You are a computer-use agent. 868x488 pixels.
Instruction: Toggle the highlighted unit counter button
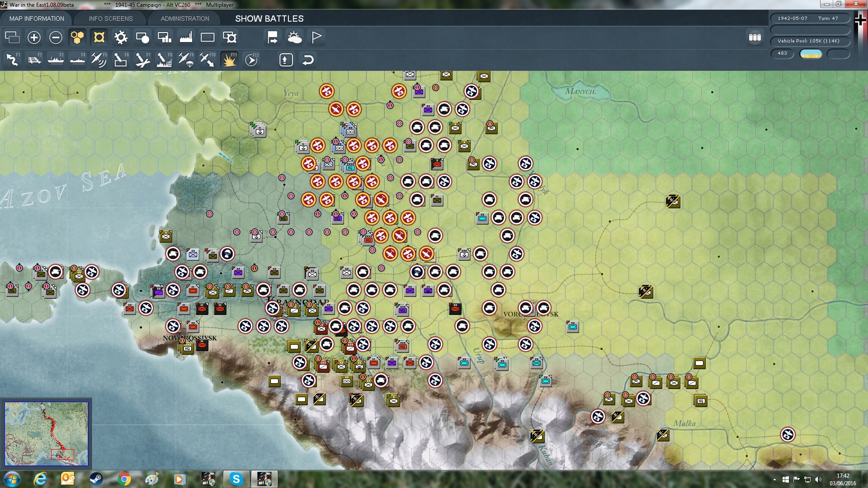pos(99,38)
